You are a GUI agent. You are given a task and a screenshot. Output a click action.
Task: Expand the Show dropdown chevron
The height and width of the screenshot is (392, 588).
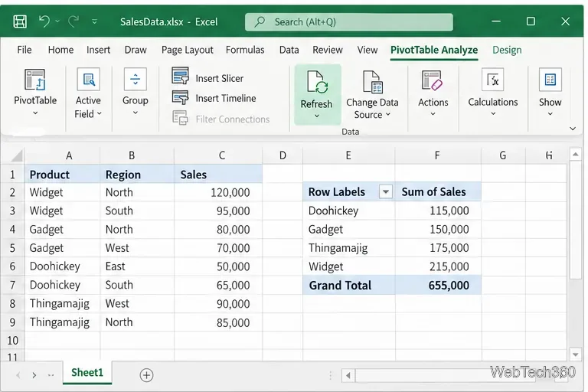click(x=550, y=113)
